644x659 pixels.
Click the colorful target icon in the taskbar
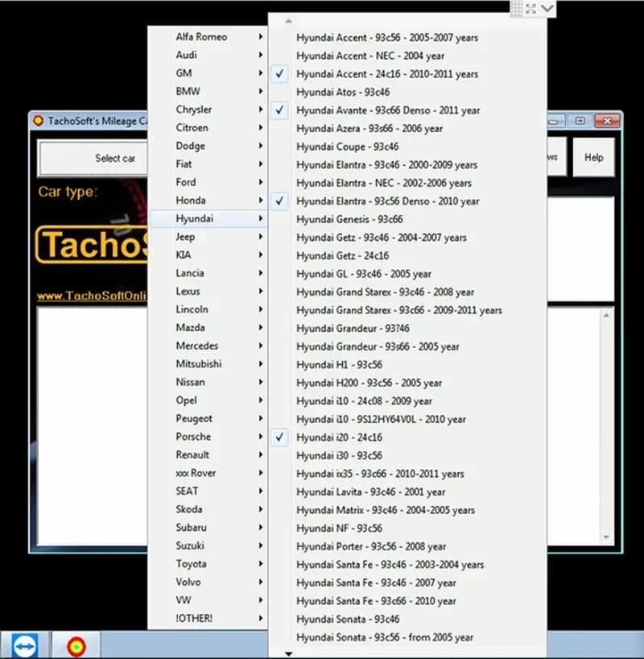76,644
